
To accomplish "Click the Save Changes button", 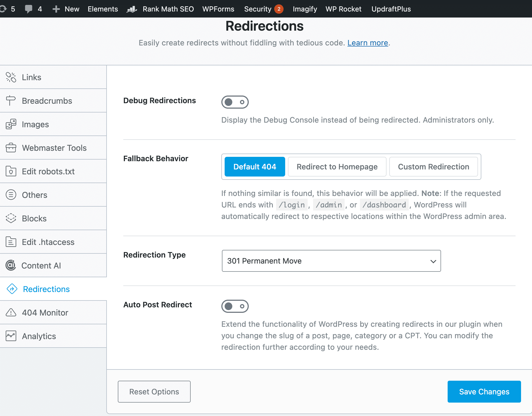I will tap(484, 392).
